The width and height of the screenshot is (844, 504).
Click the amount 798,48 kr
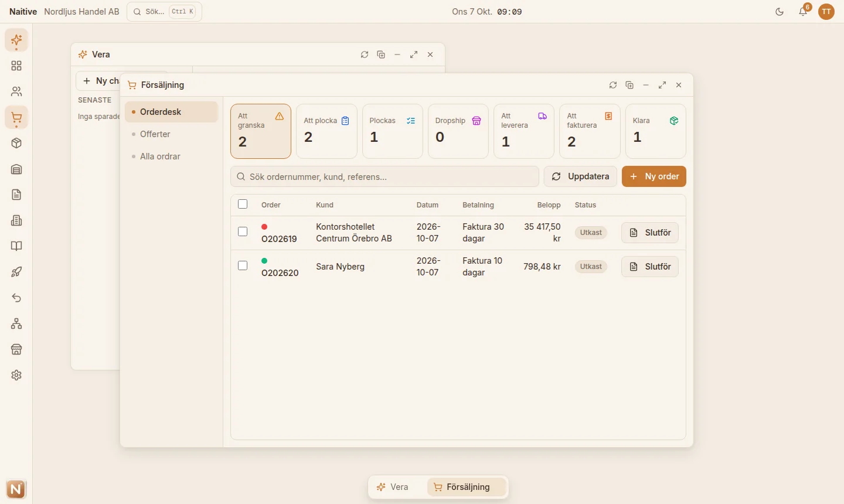tap(542, 267)
